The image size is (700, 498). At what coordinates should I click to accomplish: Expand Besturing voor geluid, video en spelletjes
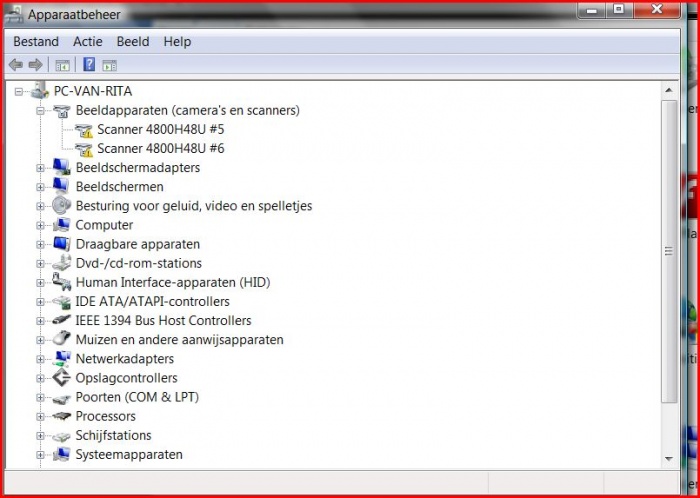pyautogui.click(x=40, y=206)
